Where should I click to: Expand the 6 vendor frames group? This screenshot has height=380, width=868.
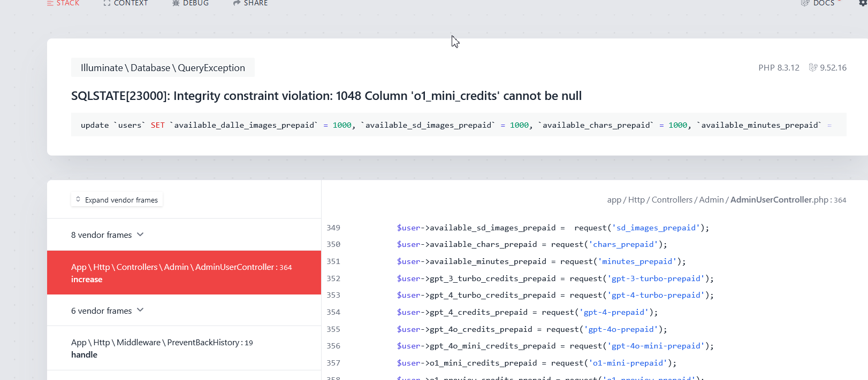click(108, 311)
